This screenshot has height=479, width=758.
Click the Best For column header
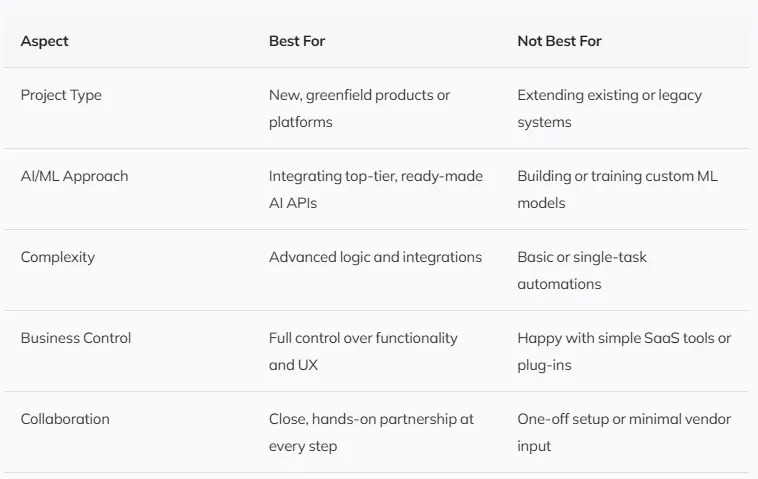click(297, 41)
